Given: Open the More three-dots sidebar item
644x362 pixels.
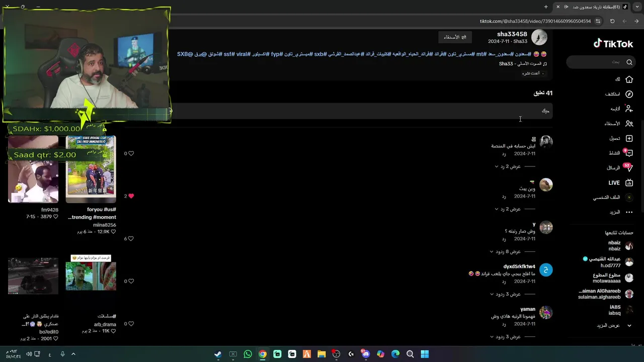Looking at the screenshot, I should (x=629, y=212).
